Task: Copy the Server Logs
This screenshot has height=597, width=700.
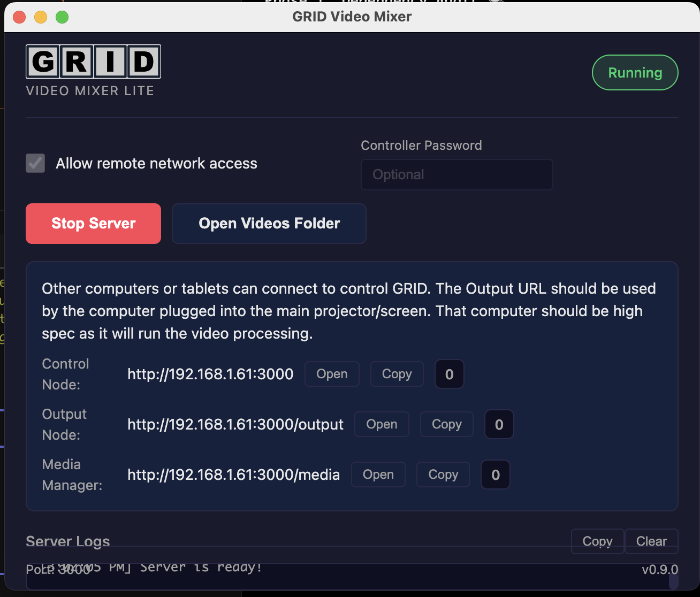Action: 597,541
